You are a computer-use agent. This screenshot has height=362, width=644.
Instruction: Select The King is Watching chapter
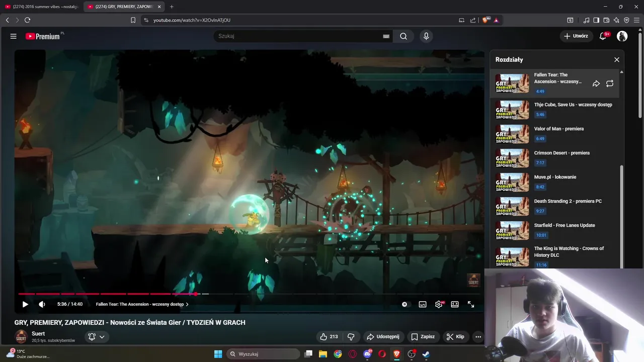555,256
